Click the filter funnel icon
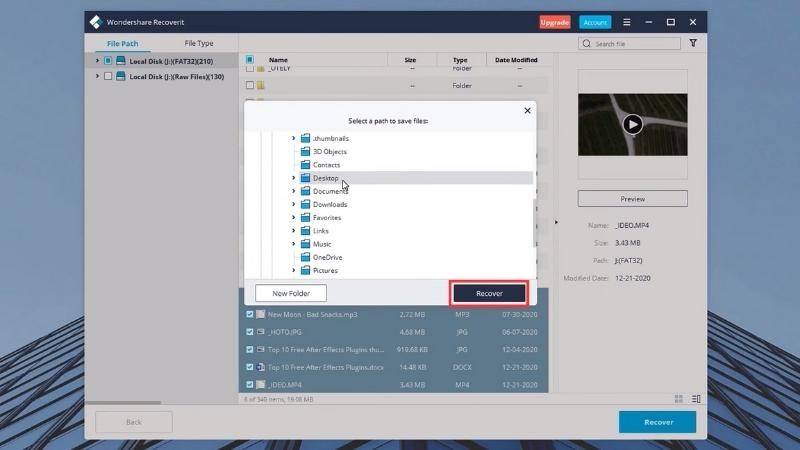The height and width of the screenshot is (450, 800). pyautogui.click(x=693, y=44)
